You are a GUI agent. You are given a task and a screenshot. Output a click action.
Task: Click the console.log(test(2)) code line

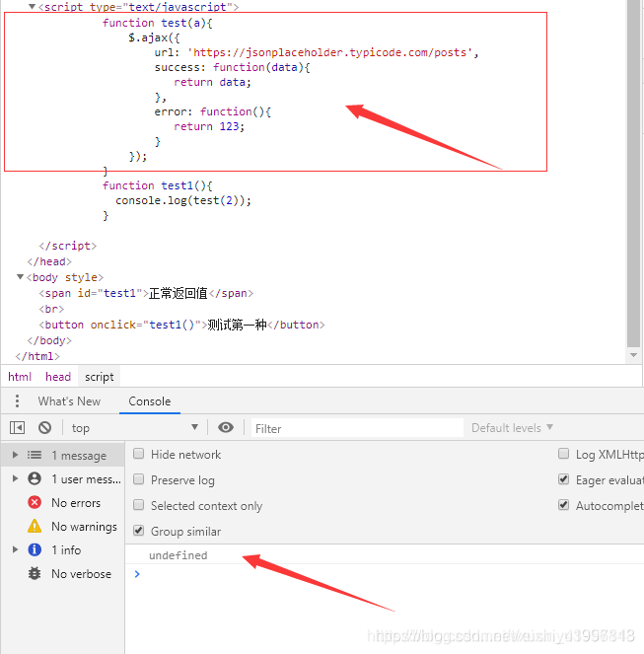(183, 200)
